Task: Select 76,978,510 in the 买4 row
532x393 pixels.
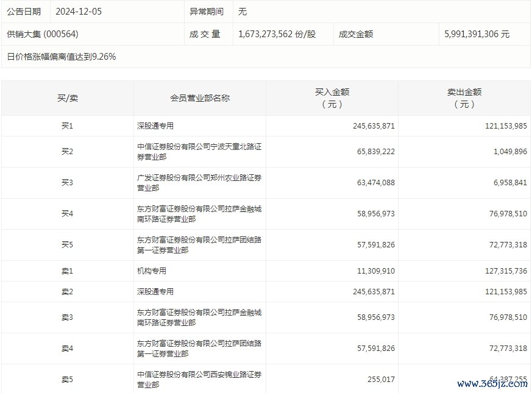Action: click(x=508, y=213)
